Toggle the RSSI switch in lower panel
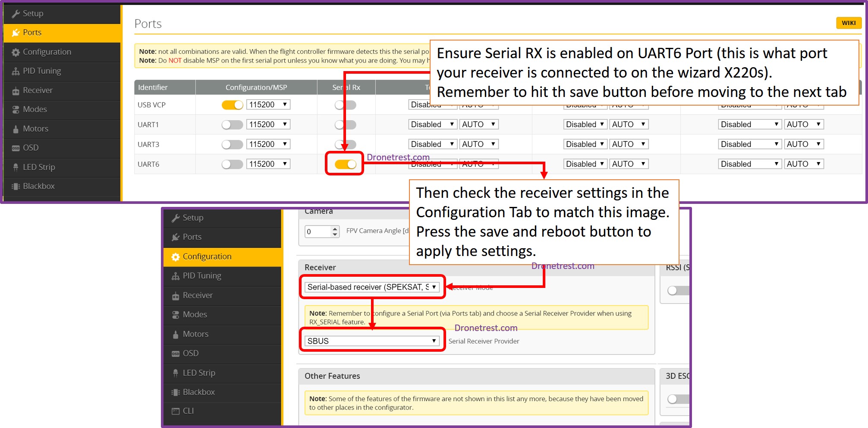Image resolution: width=868 pixels, height=428 pixels. tap(677, 291)
